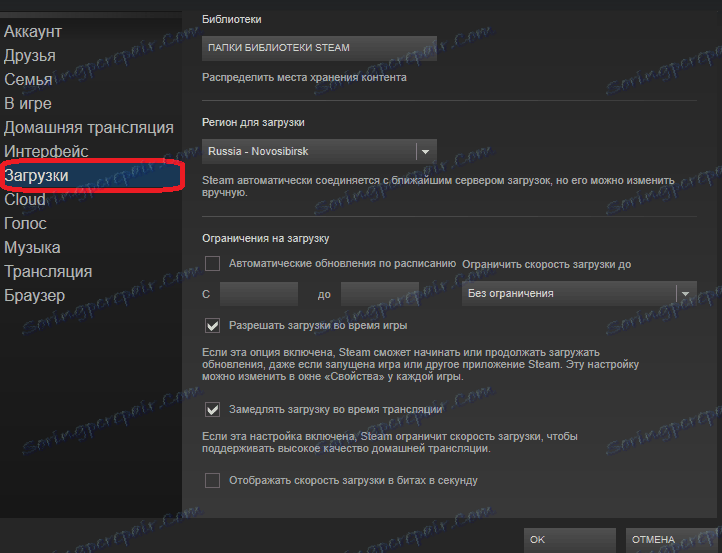Enable Отображать скорость загрузки в битах

pyautogui.click(x=212, y=480)
